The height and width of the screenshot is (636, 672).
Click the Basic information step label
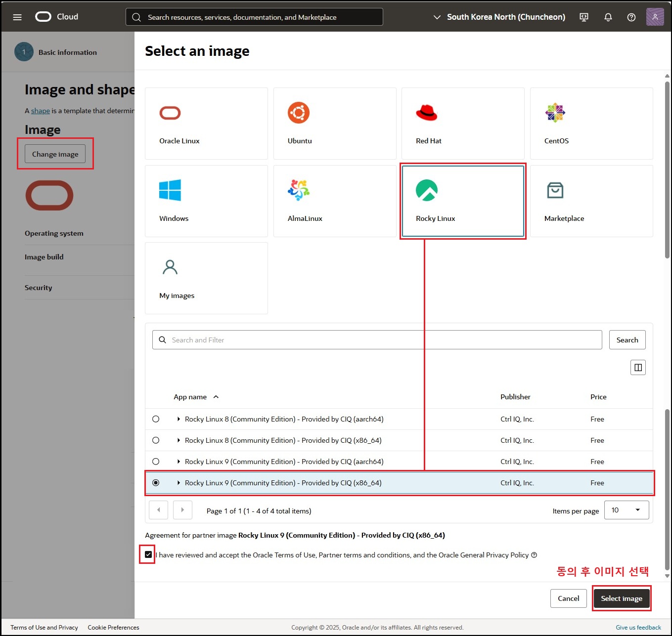(68, 52)
